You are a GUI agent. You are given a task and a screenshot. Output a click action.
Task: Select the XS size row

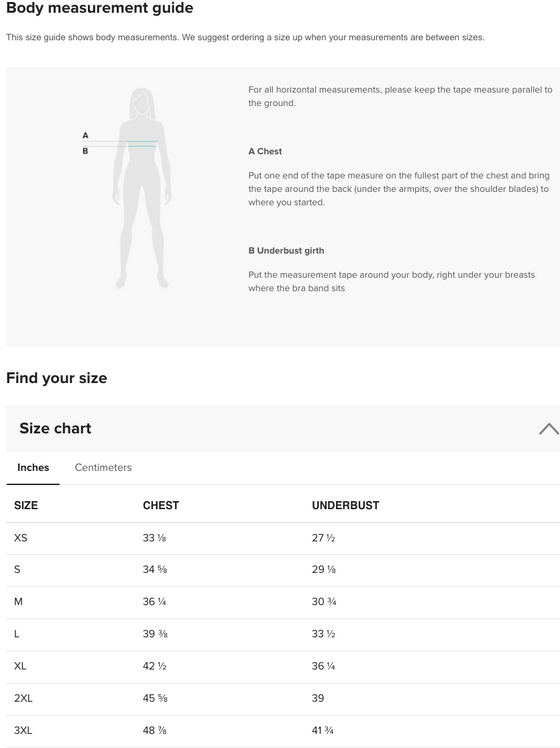point(283,538)
